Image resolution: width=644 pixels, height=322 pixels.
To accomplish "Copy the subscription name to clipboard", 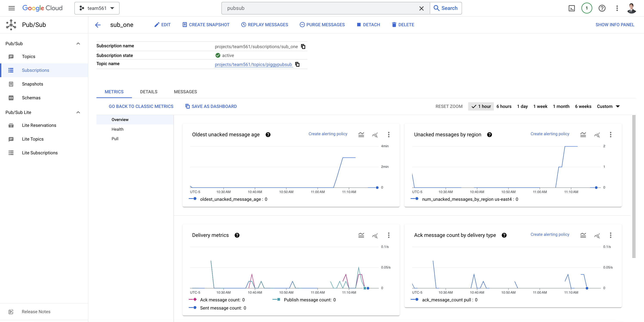I will (303, 47).
